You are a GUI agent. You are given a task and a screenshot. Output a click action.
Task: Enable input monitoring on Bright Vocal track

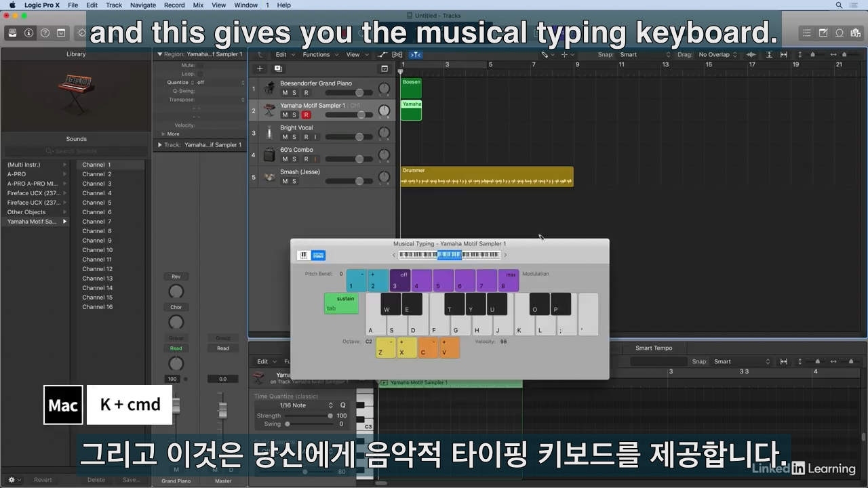(x=315, y=137)
